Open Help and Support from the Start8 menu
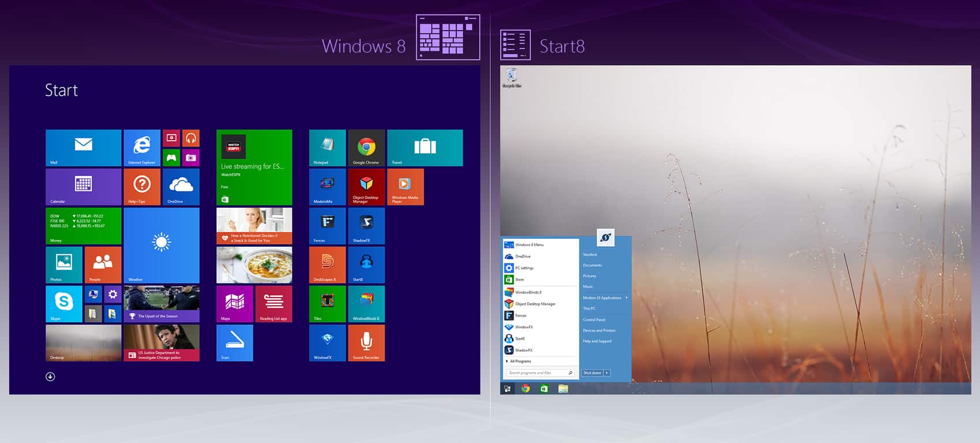The image size is (980, 443). coord(597,341)
